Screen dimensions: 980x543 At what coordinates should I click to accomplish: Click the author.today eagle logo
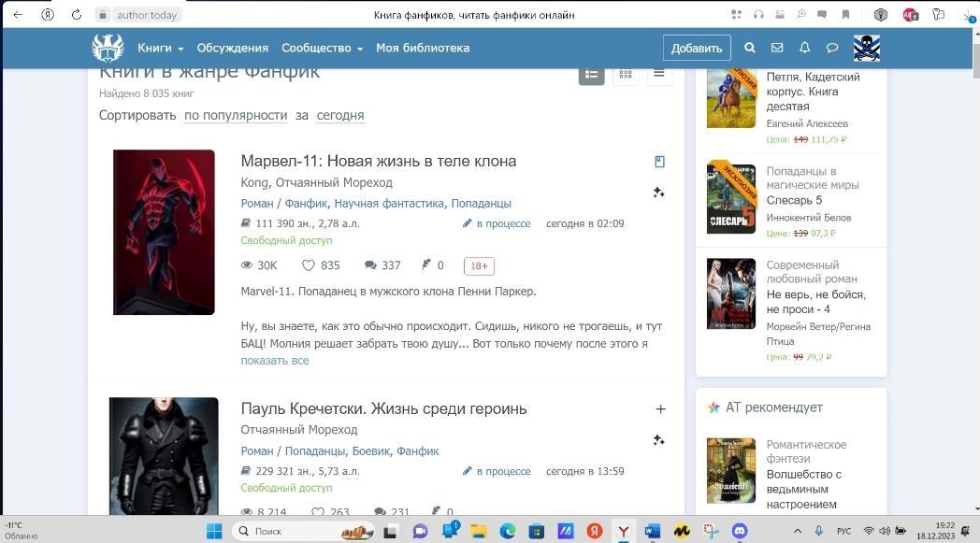[x=108, y=48]
